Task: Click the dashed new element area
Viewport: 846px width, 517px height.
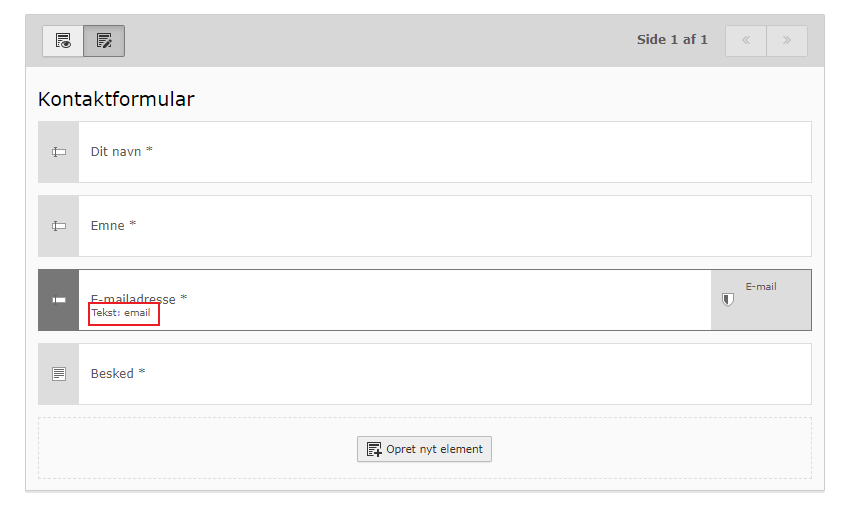Action: (x=200, y=448)
